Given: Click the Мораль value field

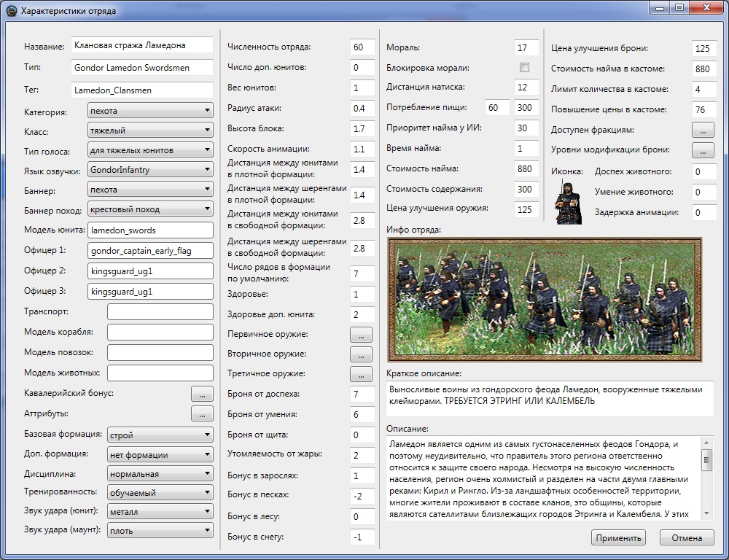Looking at the screenshot, I should coord(527,48).
